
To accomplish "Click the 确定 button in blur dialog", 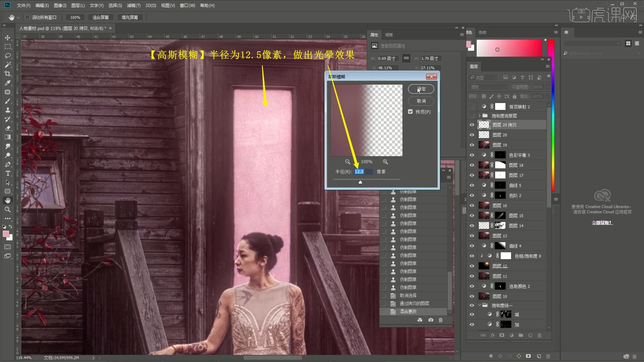I will click(421, 89).
